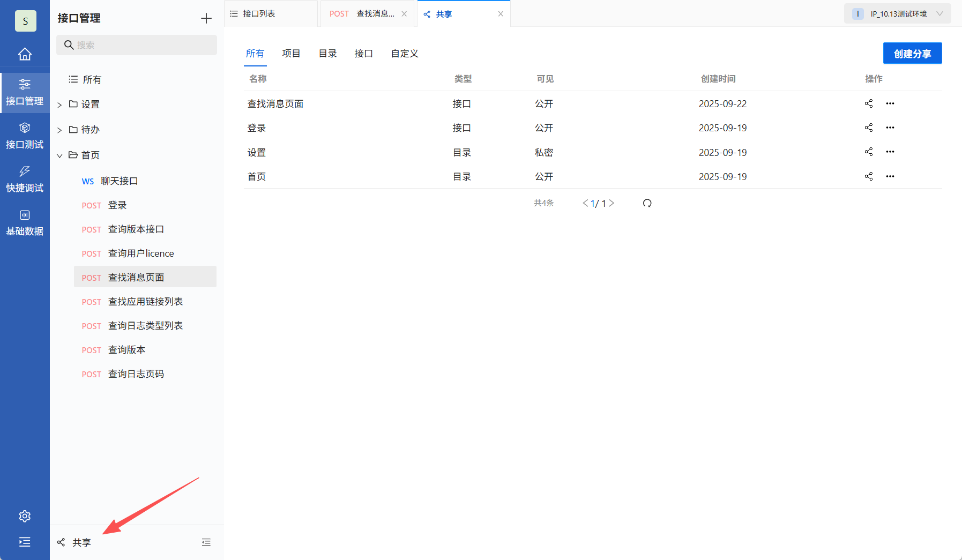Viewport: 962px width, 560px height.
Task: Select the 接口测试 sidebar icon
Action: 25,135
